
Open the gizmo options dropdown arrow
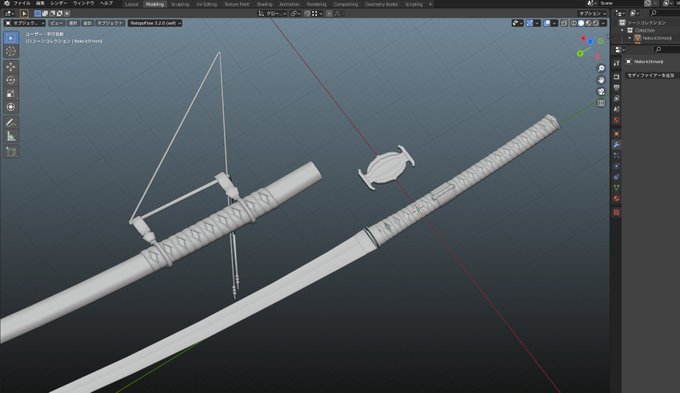pyautogui.click(x=537, y=23)
